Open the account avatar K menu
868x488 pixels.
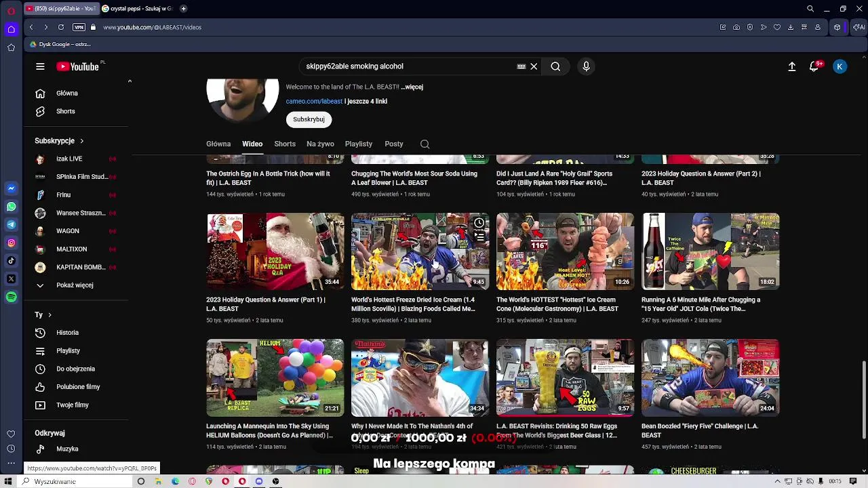click(x=840, y=66)
